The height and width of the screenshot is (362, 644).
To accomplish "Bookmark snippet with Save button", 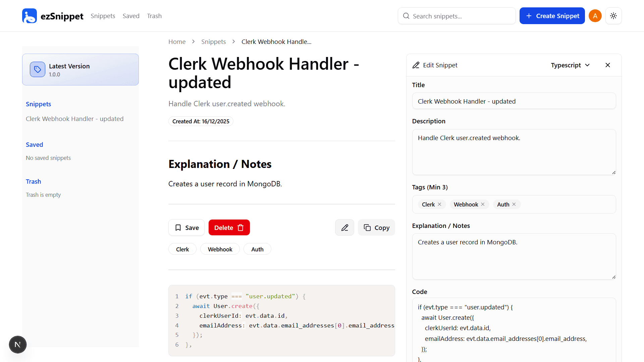I will pos(186,228).
